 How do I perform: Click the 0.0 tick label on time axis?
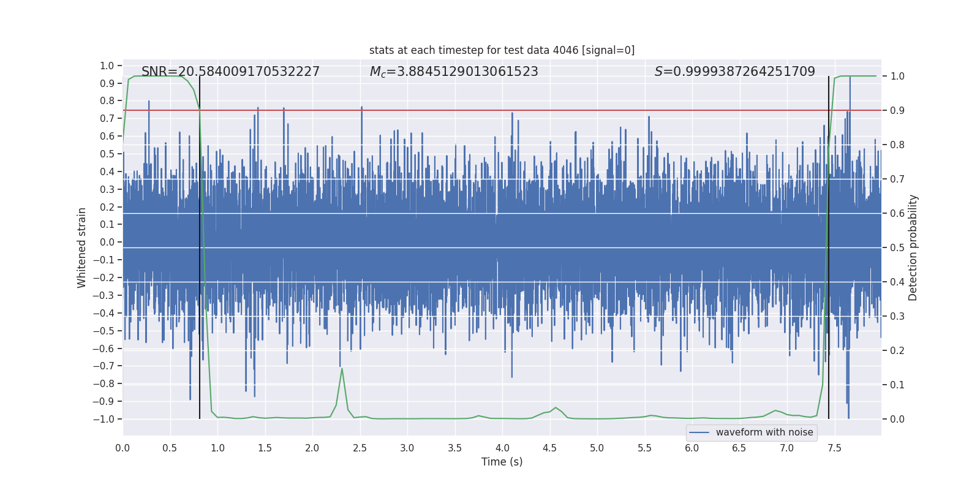pos(123,448)
